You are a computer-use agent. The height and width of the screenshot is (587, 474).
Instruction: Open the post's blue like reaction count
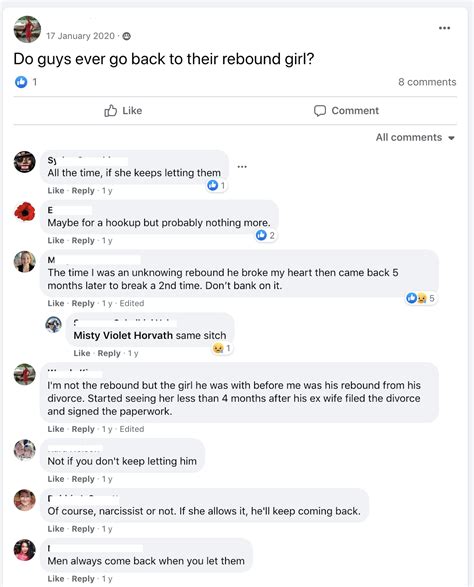coord(26,82)
